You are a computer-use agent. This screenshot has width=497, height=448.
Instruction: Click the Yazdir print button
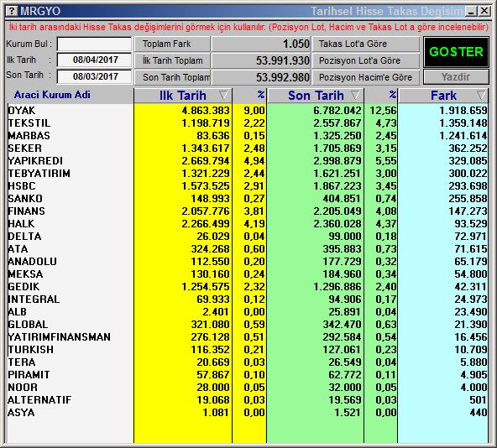pos(456,76)
